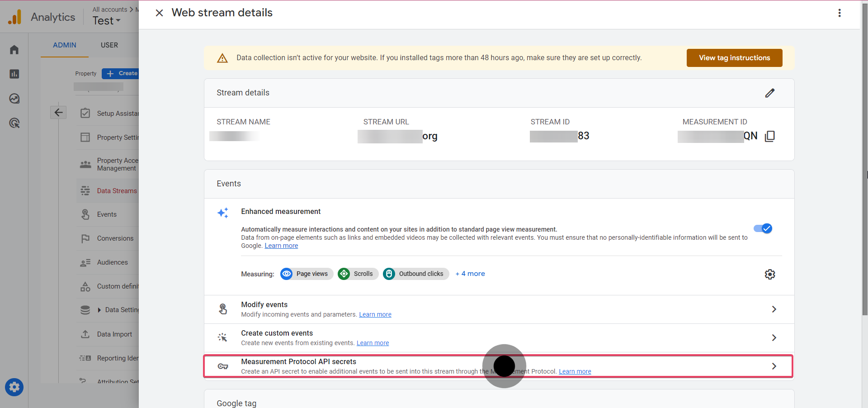
Task: Switch to the ADMIN tab
Action: pos(65,45)
